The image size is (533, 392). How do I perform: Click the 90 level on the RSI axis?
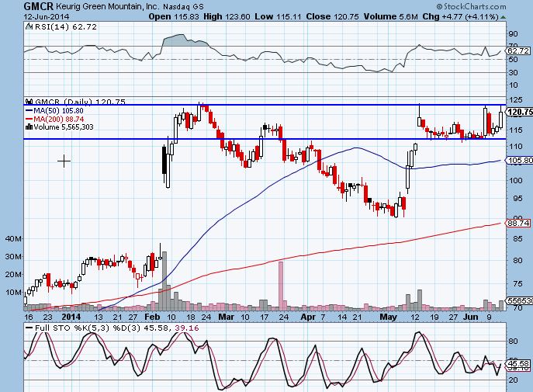point(513,33)
